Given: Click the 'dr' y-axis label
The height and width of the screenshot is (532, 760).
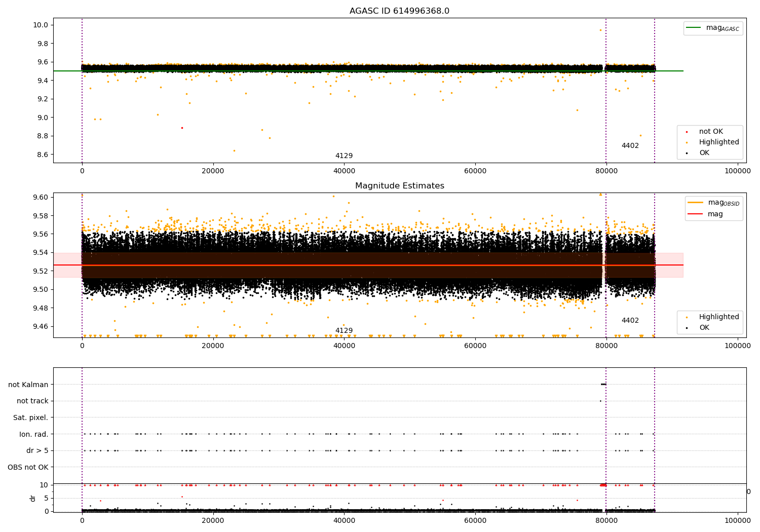Looking at the screenshot, I should [x=33, y=498].
